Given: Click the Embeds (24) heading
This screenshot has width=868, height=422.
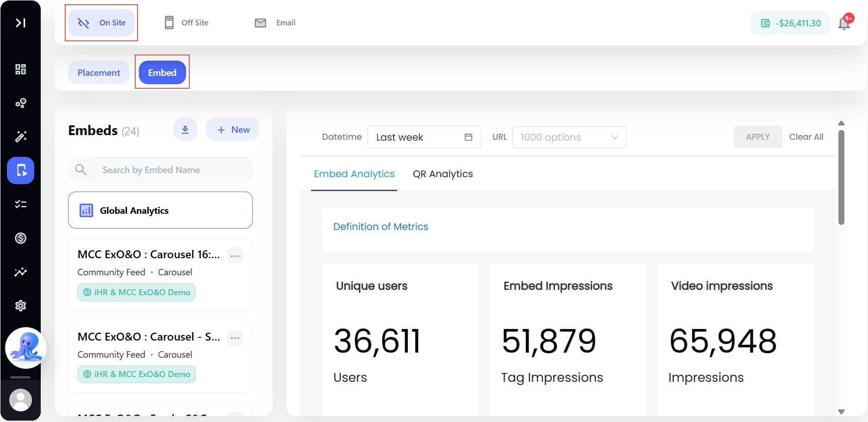Looking at the screenshot, I should coord(104,131).
